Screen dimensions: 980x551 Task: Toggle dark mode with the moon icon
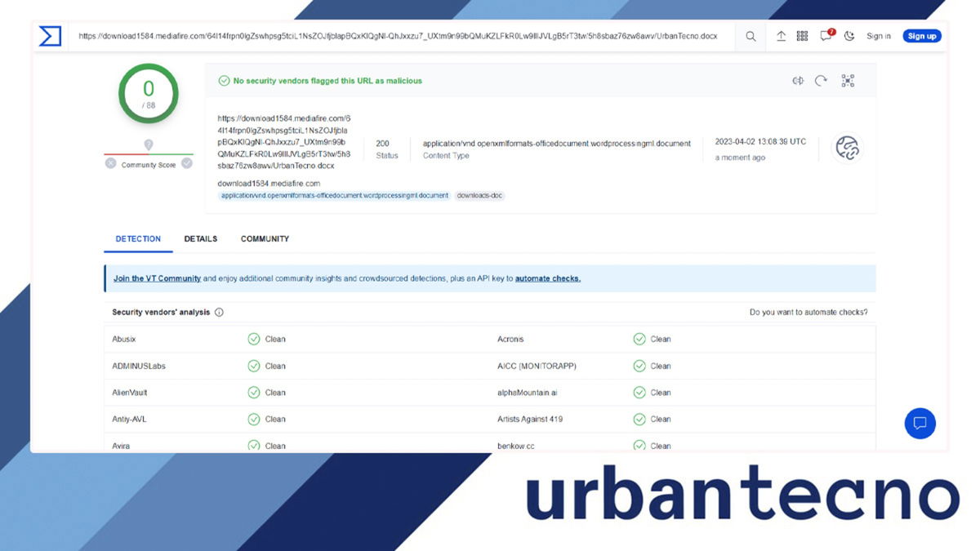tap(849, 36)
